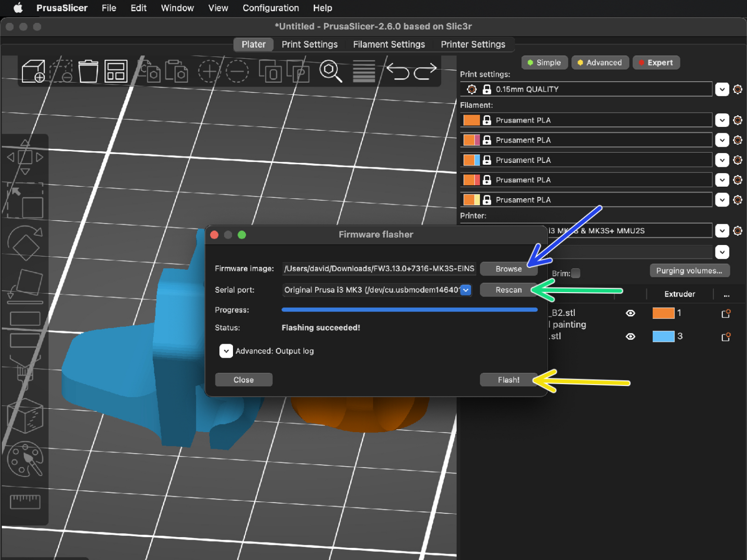The image size is (747, 560).
Task: Expand the Advanced Output log section
Action: pos(226,351)
